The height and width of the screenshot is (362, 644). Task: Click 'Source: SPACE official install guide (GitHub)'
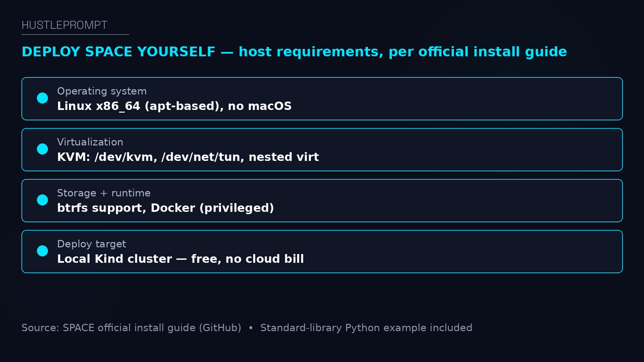131,328
